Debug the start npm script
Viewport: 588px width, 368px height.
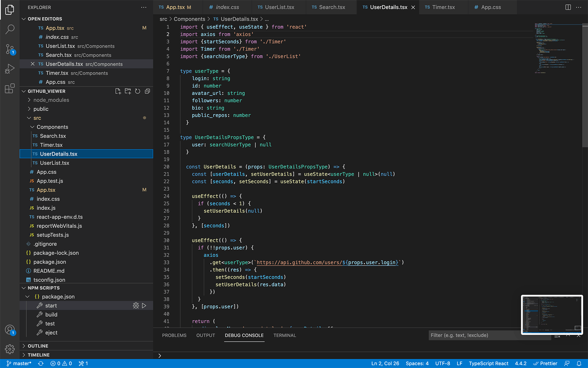[136, 306]
